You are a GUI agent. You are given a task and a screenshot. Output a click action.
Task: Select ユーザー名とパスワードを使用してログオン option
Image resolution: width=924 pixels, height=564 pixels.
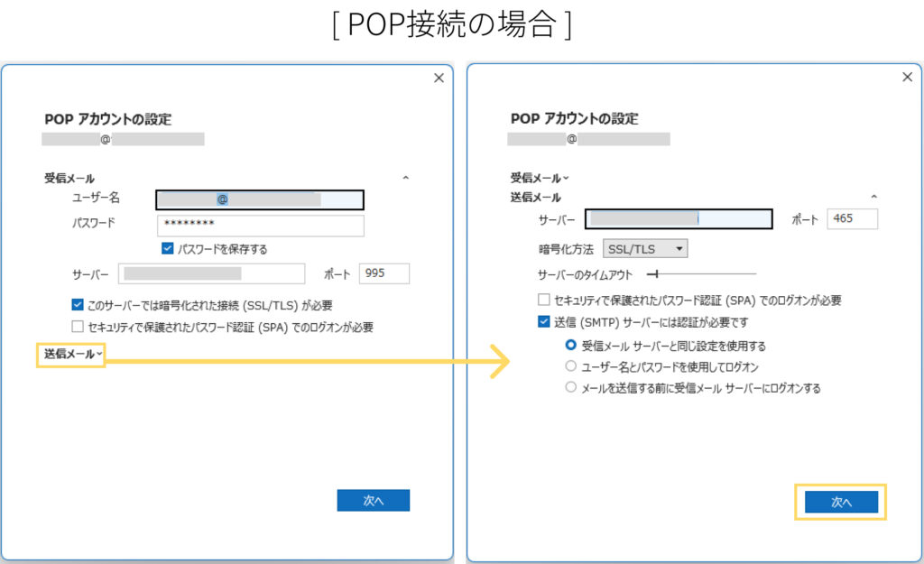[570, 366]
